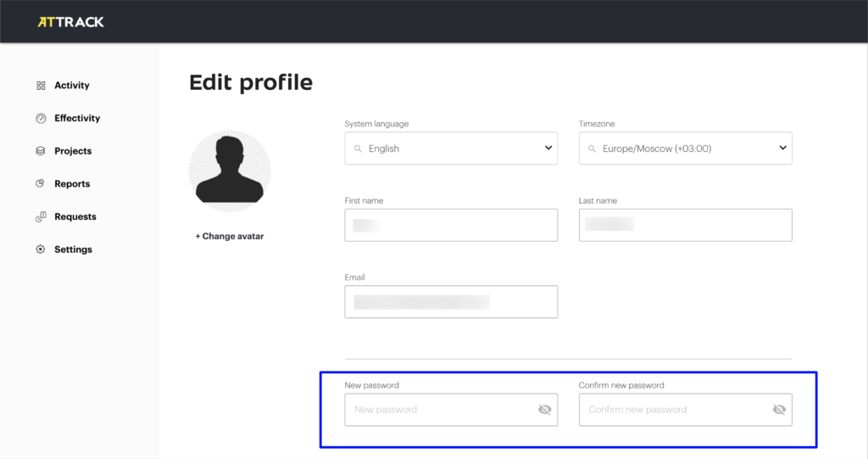Viewport: 868px width, 459px height.
Task: Focus the Last name text box
Action: (685, 225)
